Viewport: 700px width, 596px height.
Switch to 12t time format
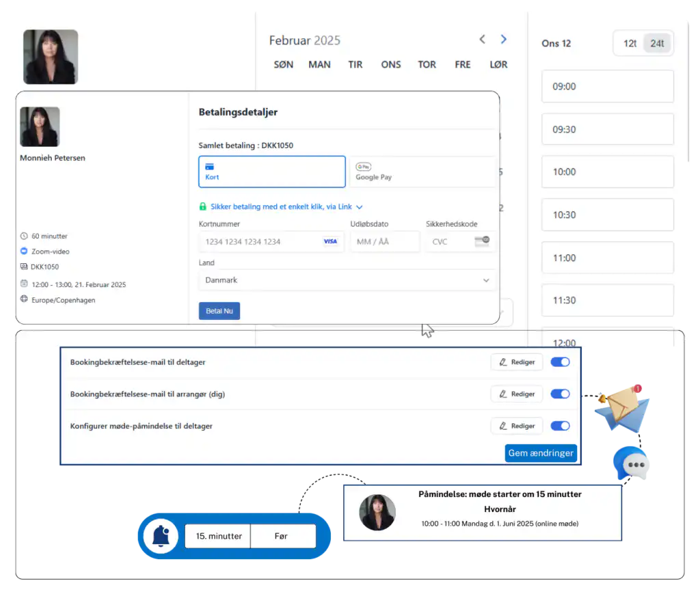[630, 43]
